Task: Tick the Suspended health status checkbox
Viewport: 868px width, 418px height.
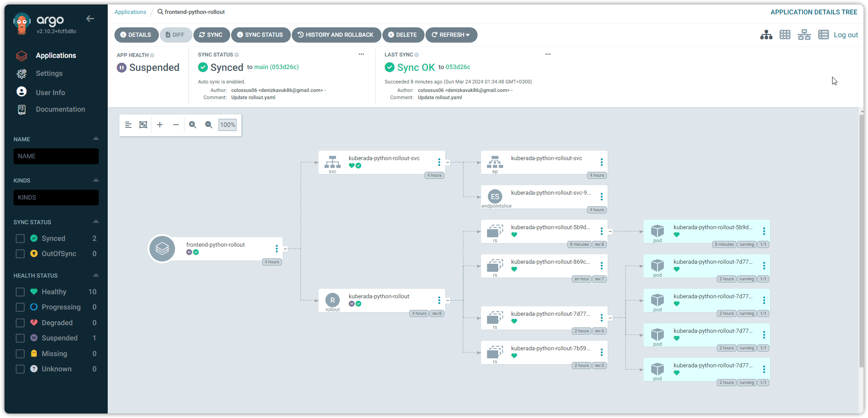Action: pos(20,338)
